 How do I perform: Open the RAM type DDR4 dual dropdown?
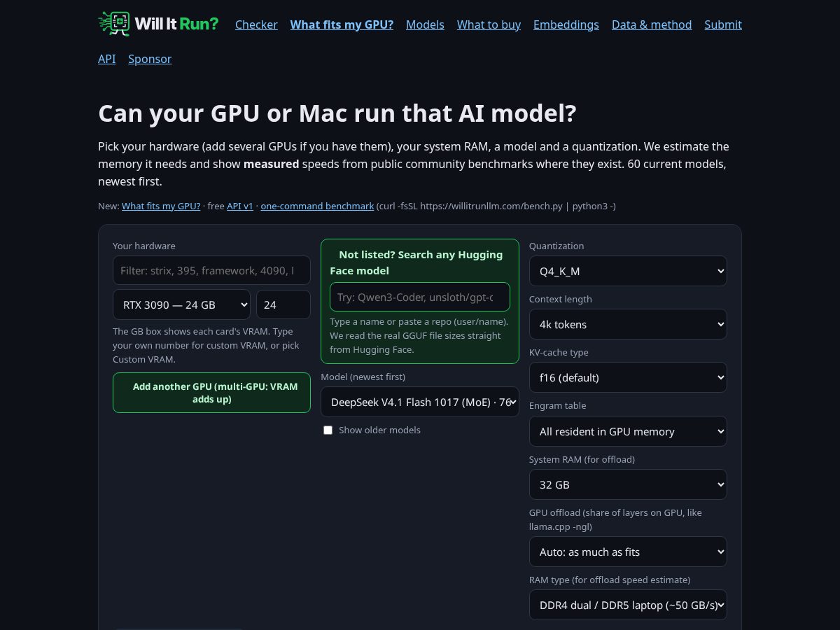628,605
